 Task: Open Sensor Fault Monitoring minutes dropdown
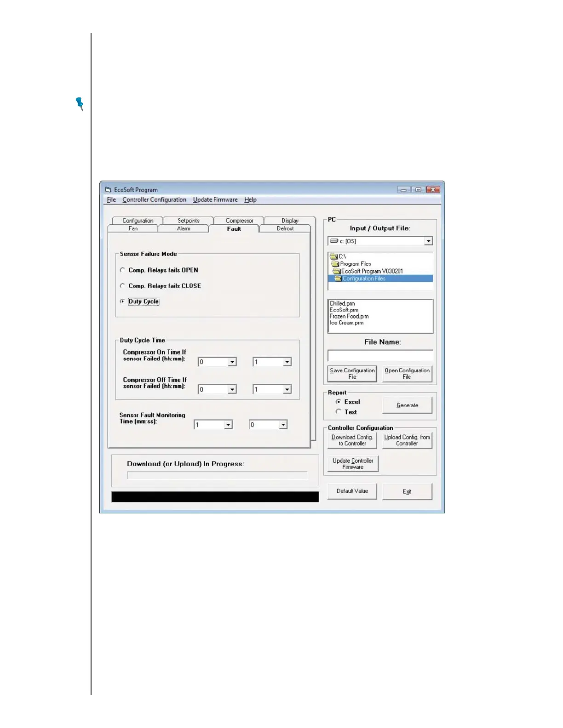pos(228,425)
